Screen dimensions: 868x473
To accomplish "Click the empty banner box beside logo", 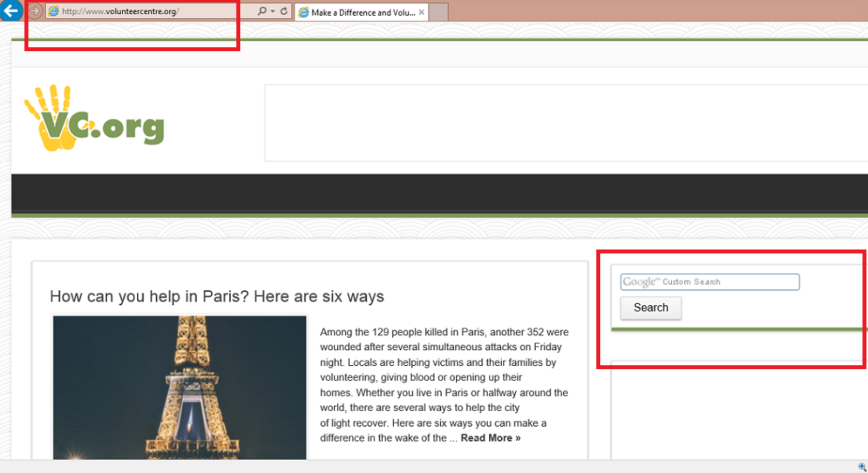I will tap(565, 122).
